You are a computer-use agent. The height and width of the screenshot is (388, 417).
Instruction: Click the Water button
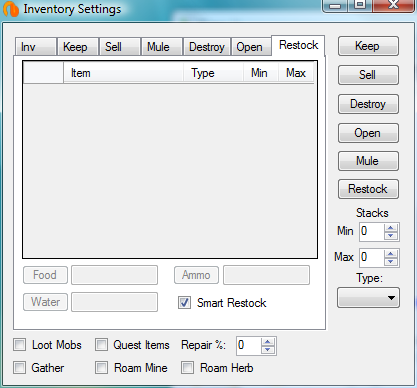click(x=45, y=302)
